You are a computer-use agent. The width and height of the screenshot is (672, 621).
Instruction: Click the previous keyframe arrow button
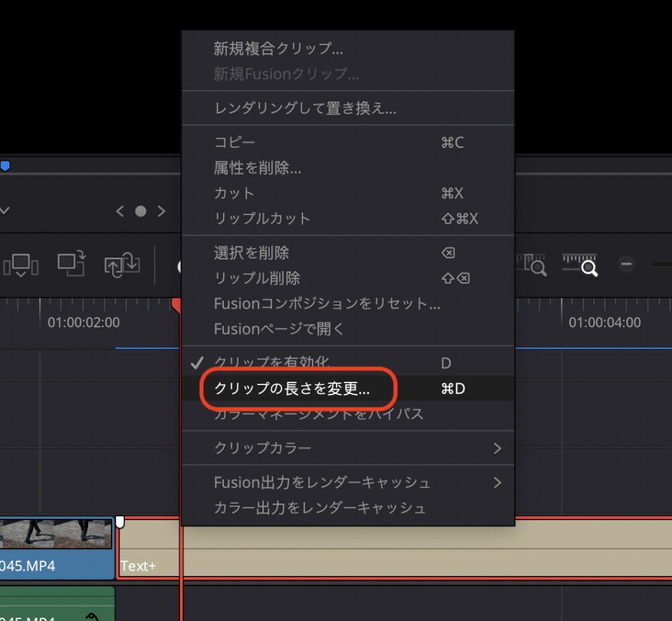[x=120, y=210]
